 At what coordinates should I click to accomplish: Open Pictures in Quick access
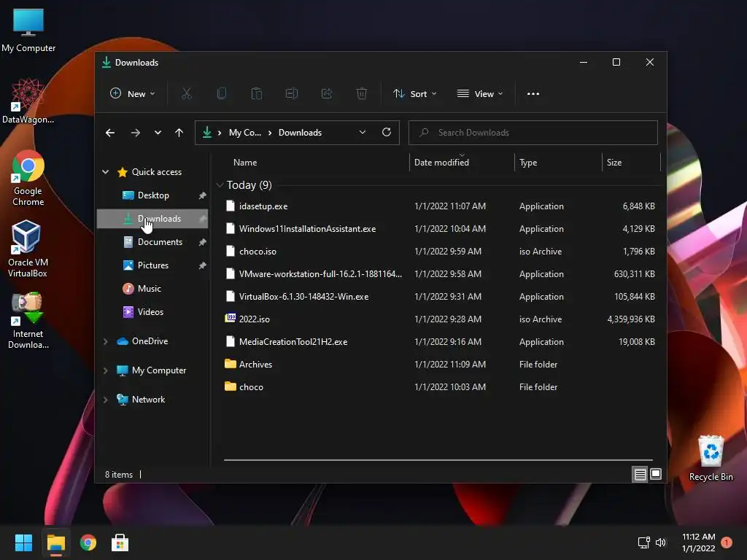tap(152, 265)
